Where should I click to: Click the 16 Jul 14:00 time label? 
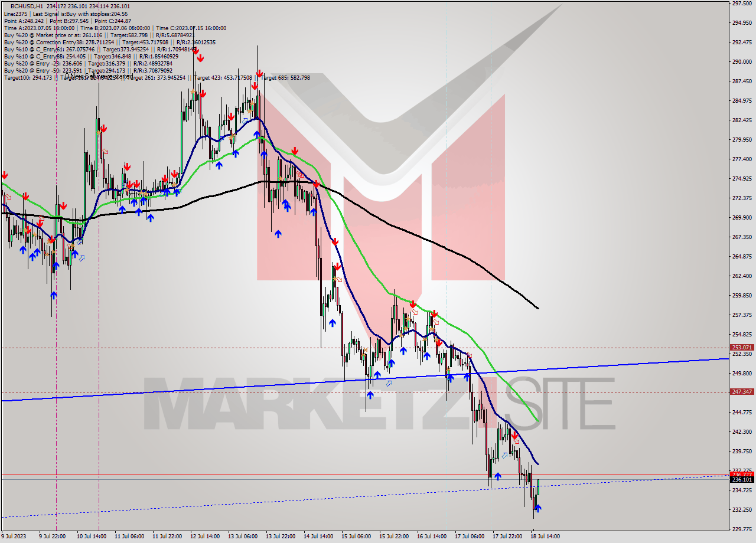[x=432, y=537]
